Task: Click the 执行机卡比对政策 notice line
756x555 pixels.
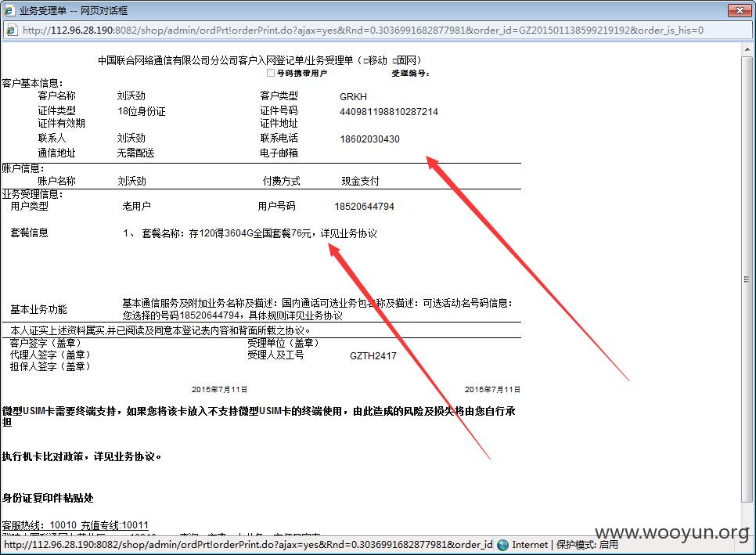Action: click(x=81, y=456)
